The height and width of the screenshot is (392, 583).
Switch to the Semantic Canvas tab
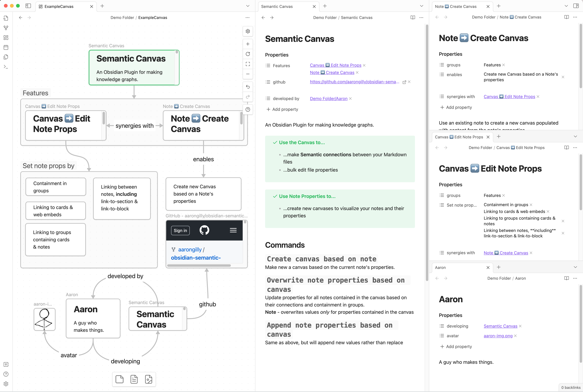pyautogui.click(x=277, y=7)
